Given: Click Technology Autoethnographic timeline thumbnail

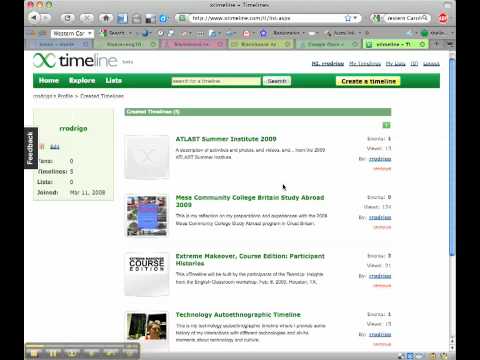Looking at the screenshot, I should 147,327.
